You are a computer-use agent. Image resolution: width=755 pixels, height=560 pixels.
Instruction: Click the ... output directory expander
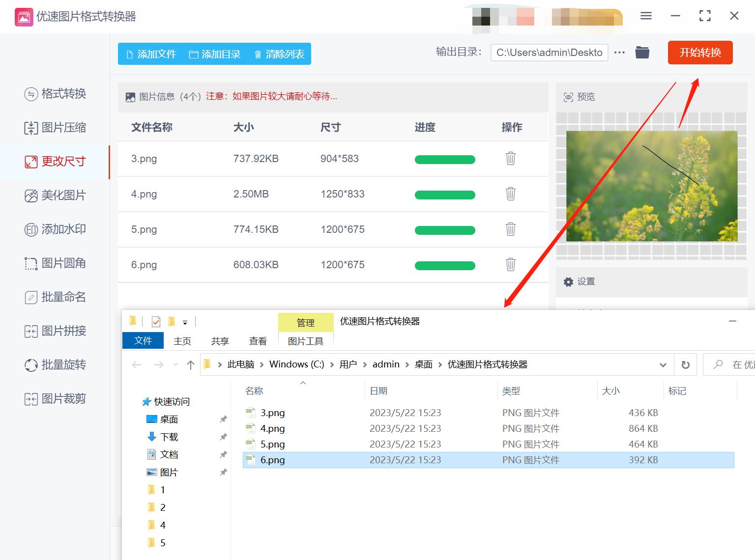619,53
